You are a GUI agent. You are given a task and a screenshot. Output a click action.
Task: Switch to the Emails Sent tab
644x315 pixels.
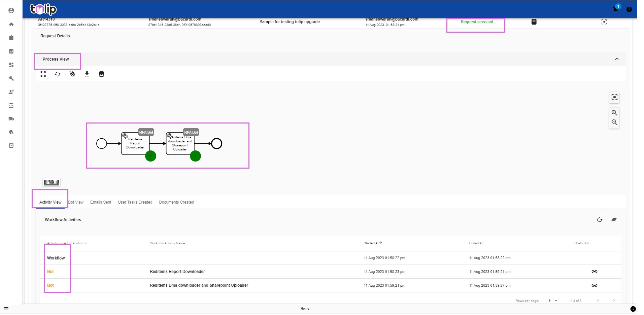pos(101,202)
